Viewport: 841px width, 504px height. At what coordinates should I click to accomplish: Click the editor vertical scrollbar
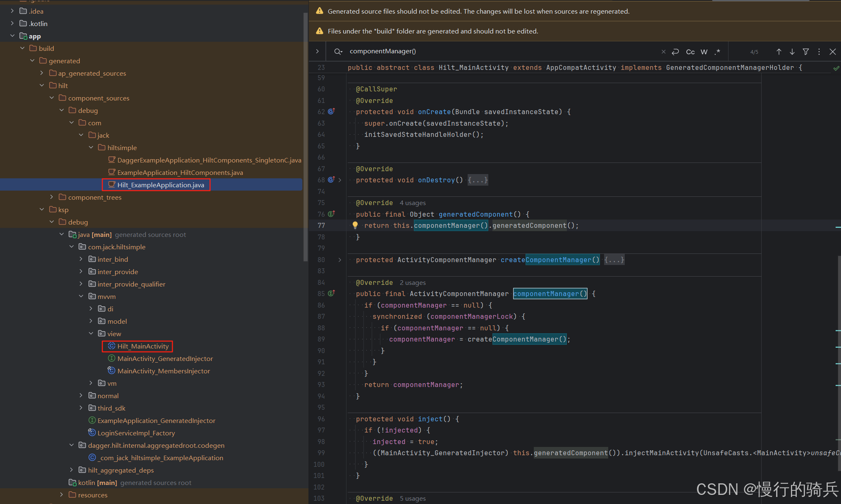[839, 364]
